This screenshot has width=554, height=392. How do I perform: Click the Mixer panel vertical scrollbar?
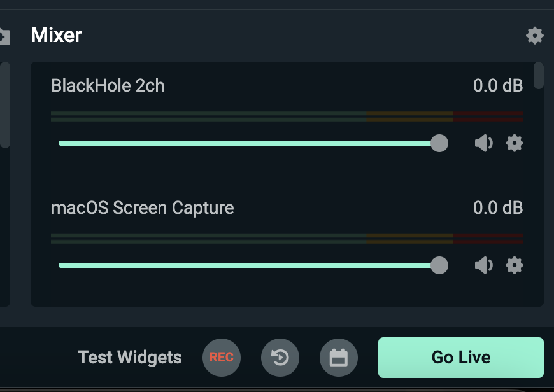click(x=539, y=76)
